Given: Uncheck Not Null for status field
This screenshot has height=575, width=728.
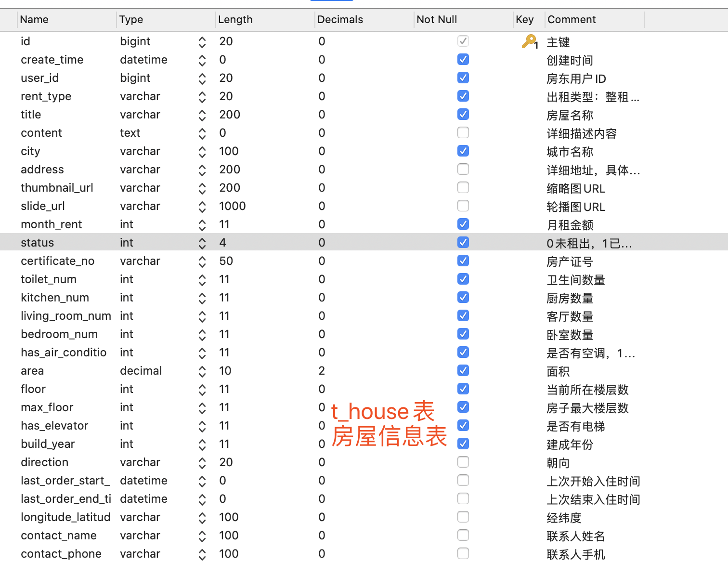Looking at the screenshot, I should (x=463, y=243).
